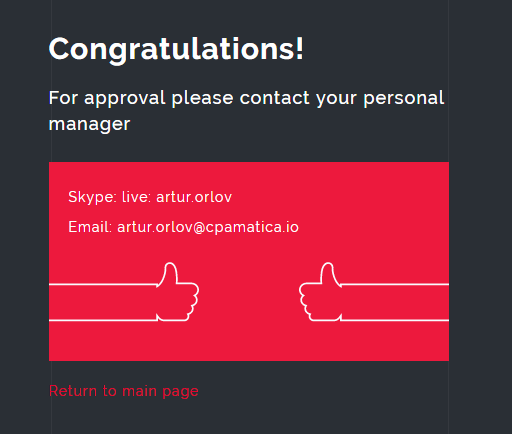Click the Email: label text
The image size is (512, 434).
(90, 227)
